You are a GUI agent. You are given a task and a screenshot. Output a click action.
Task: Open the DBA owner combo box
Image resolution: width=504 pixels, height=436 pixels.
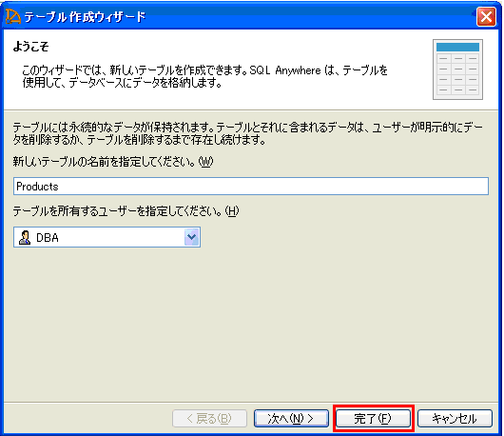point(107,237)
